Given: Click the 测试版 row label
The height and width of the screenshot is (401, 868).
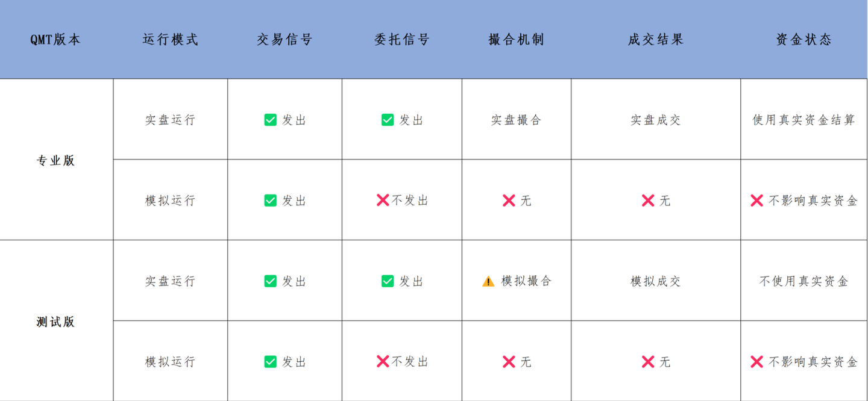Looking at the screenshot, I should 55,322.
